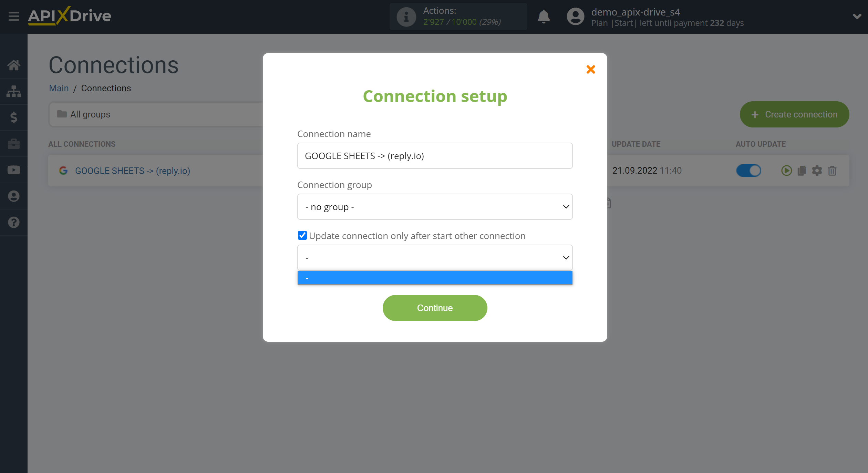Click the GOOGLE SHEETS connection row

[133, 170]
